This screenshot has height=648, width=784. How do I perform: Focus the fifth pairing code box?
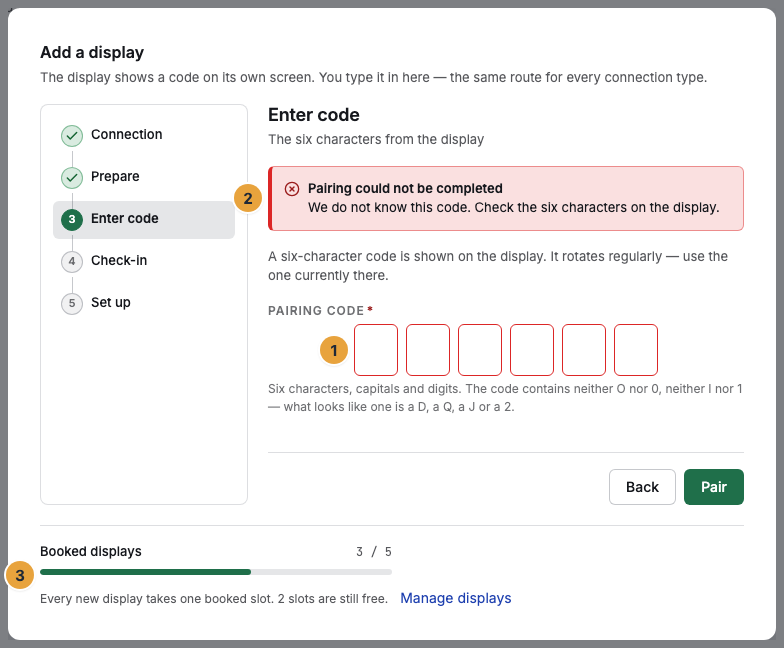tap(584, 350)
